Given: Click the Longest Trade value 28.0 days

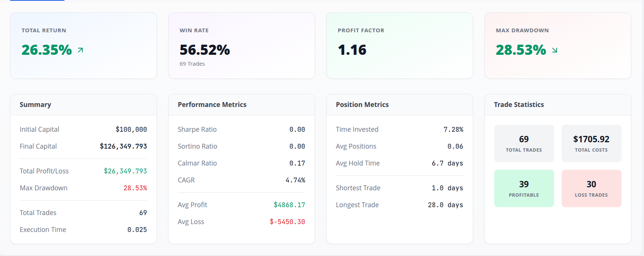Looking at the screenshot, I should tap(445, 205).
